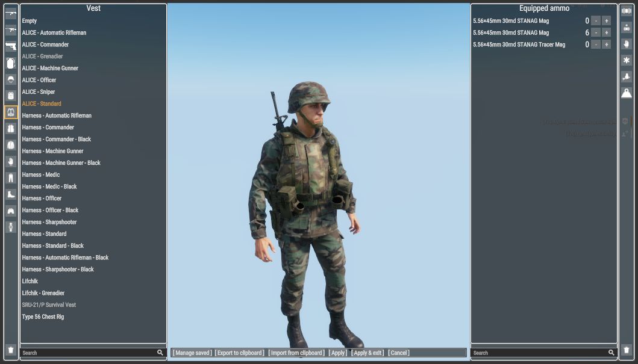Select the primary rifle category icon
Screen dimensions: 638x364
(11, 13)
